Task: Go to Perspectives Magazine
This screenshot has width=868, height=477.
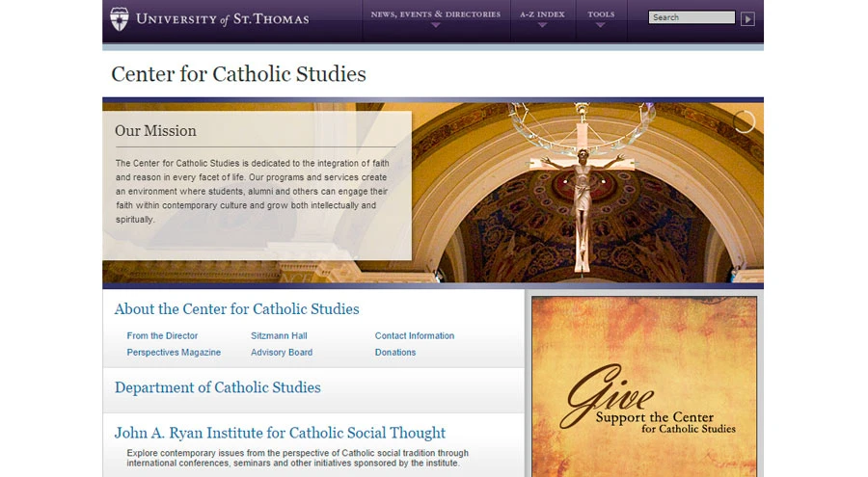Action: pos(174,352)
